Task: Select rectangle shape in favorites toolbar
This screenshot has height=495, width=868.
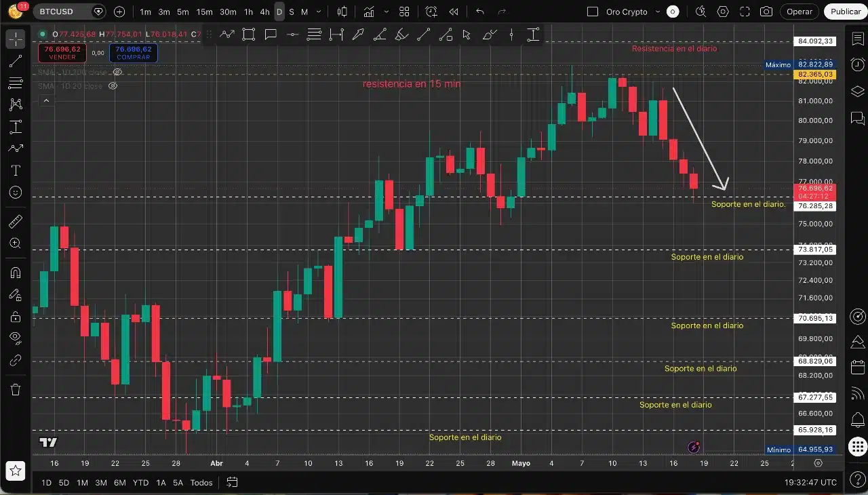Action: tap(248, 35)
